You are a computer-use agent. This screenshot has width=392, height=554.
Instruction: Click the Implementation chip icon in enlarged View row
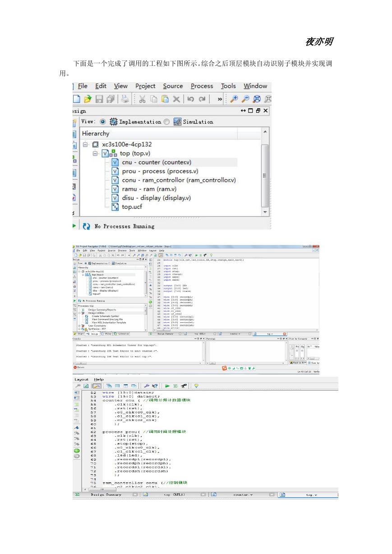(x=114, y=122)
